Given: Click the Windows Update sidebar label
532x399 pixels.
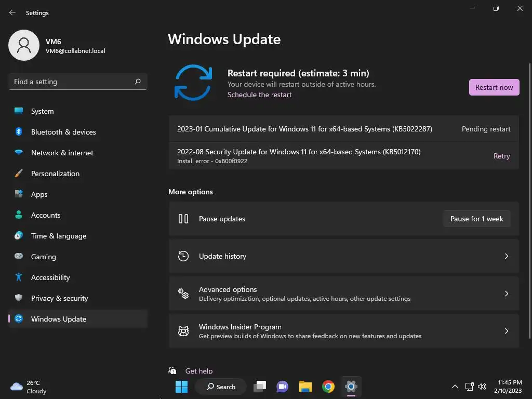Looking at the screenshot, I should pos(59,319).
